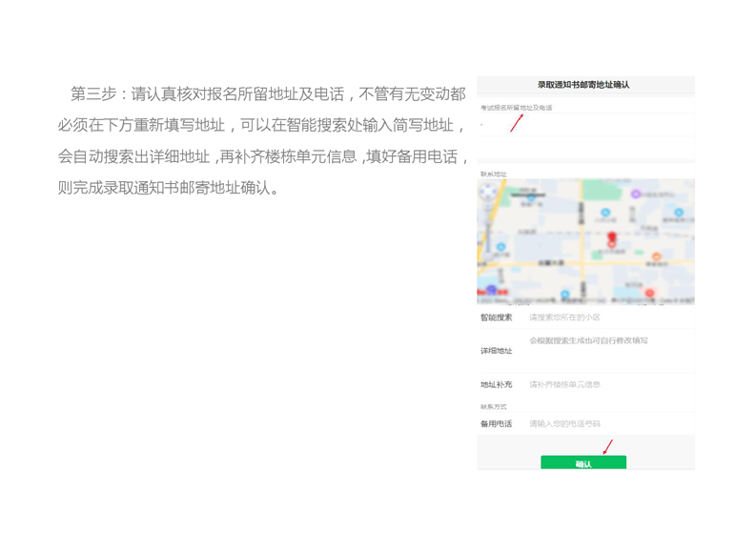Image resolution: width=756 pixels, height=533 pixels.
Task: Click the map pan compass control
Action: (489, 191)
